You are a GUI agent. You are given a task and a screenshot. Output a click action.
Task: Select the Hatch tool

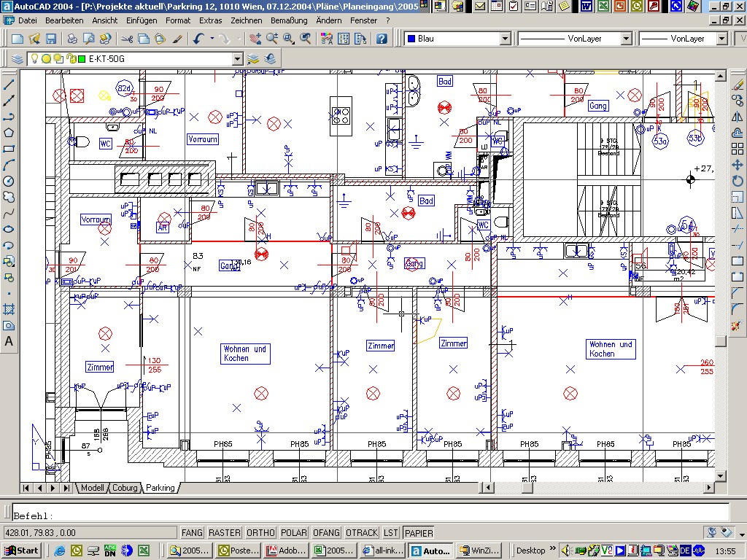(x=9, y=309)
